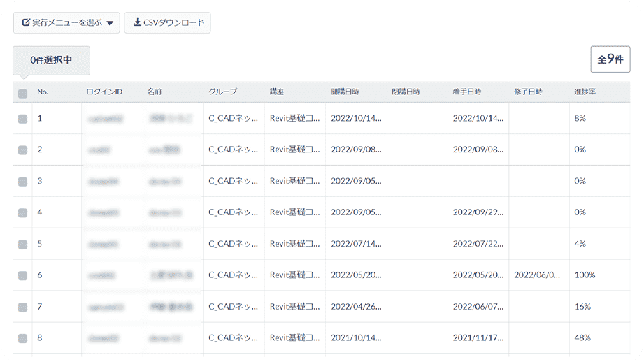Tick the checkbox for row No. 3

point(23,182)
